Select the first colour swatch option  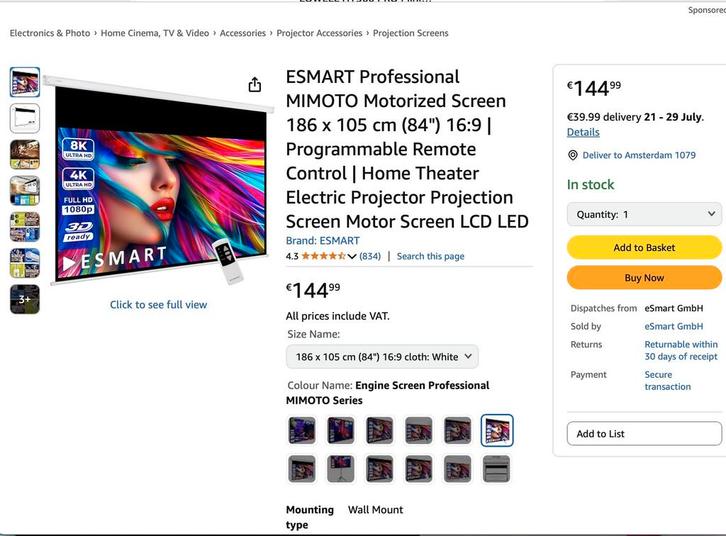[302, 430]
